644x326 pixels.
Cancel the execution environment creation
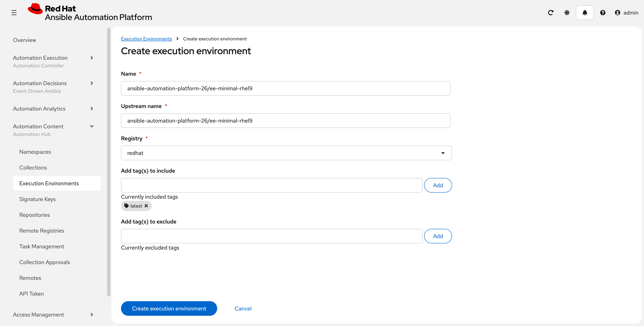point(243,308)
